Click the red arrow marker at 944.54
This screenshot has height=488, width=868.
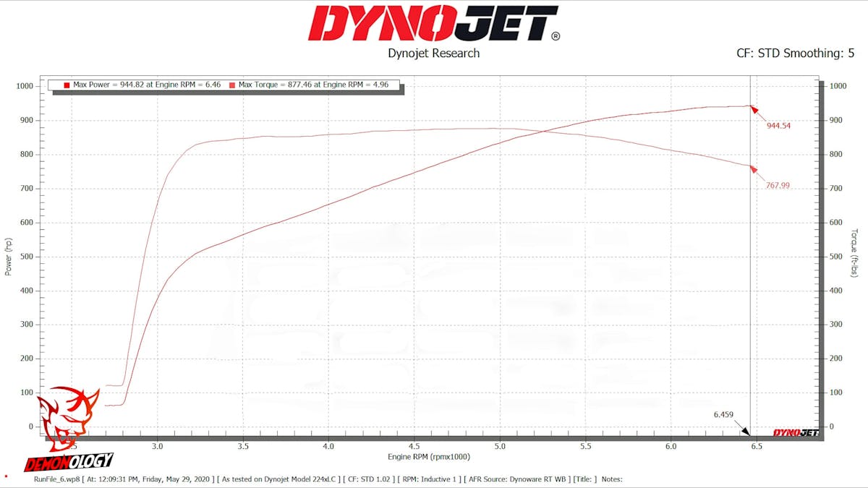754,110
